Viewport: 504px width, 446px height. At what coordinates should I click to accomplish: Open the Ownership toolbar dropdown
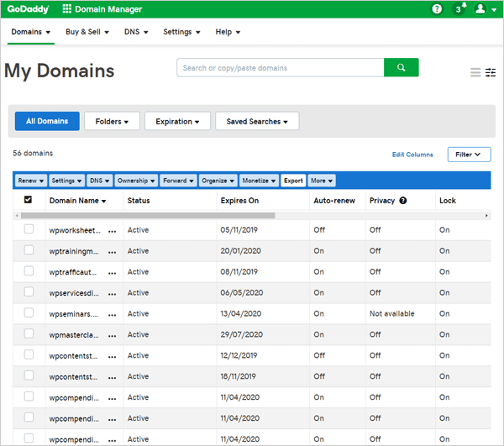click(136, 181)
